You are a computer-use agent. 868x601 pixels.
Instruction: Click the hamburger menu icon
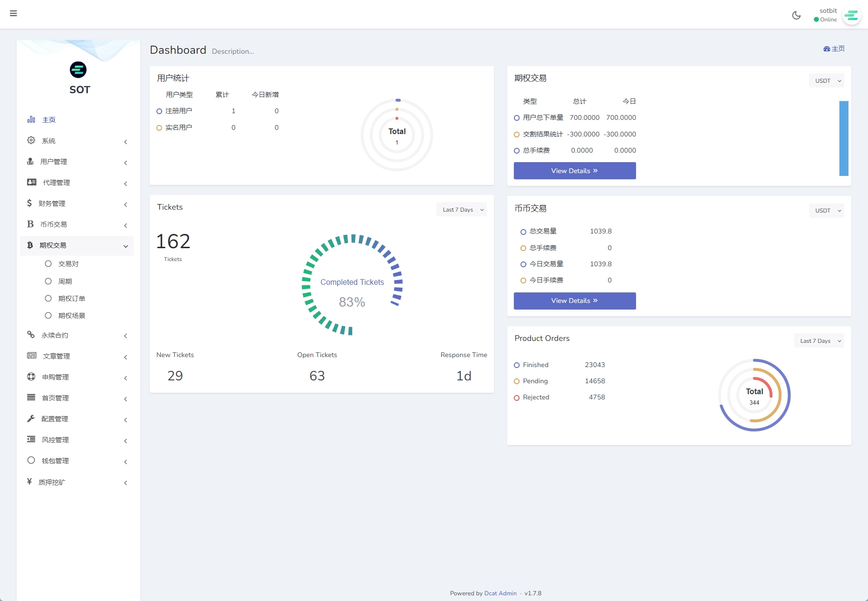pos(13,13)
